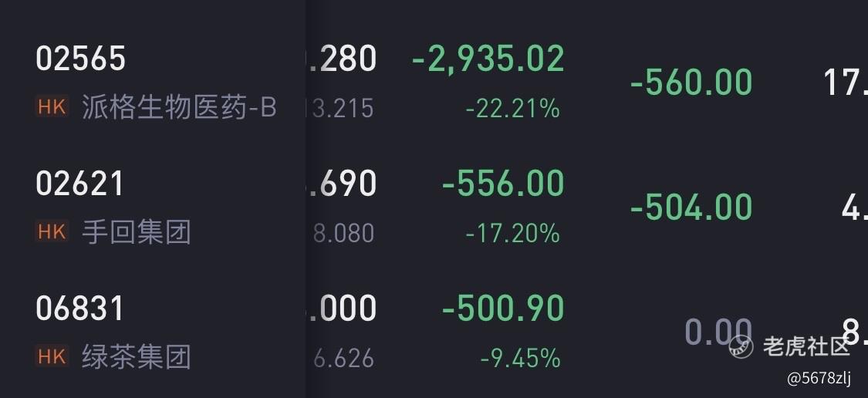Click the 老虎社区 community text
Screen dimensions: 868x398
pyautogui.click(x=806, y=346)
